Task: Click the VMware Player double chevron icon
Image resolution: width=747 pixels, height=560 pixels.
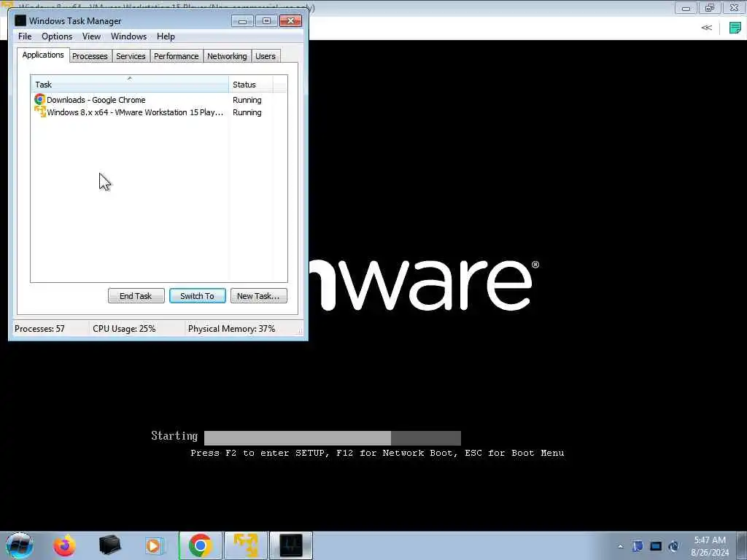Action: tap(706, 28)
